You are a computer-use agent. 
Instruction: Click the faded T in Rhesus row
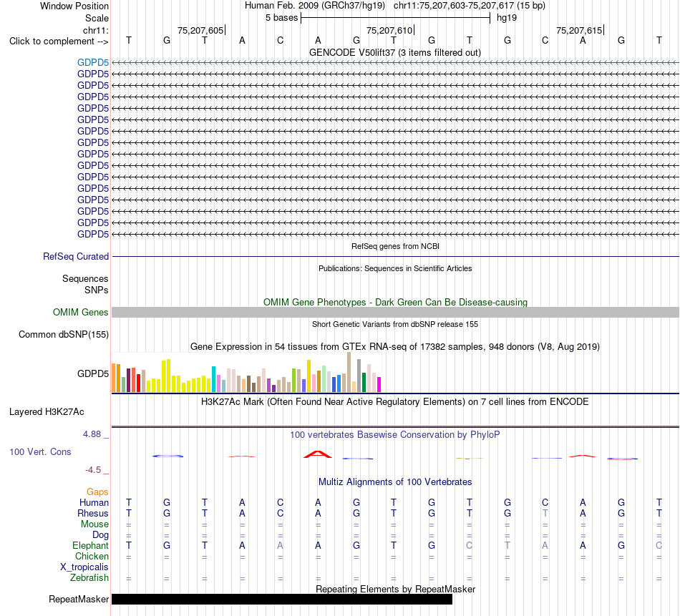click(x=545, y=513)
